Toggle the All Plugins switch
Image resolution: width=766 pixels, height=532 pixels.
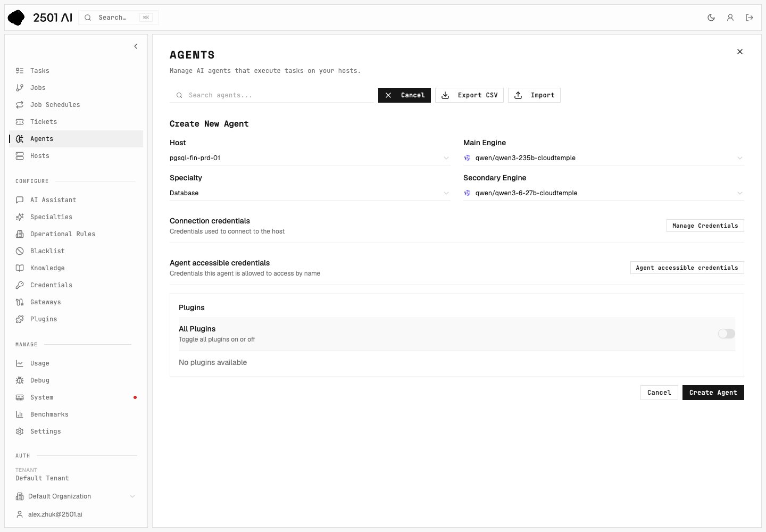(x=726, y=334)
